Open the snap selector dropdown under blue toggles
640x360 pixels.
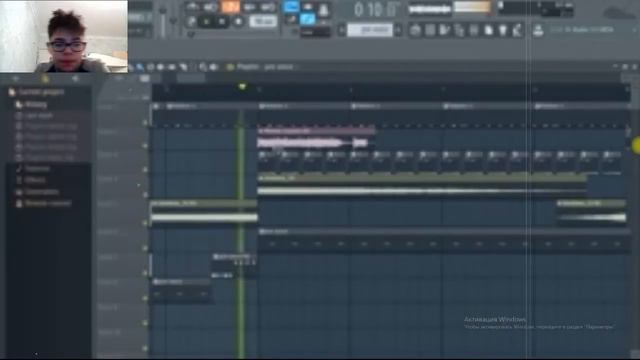tap(315, 32)
